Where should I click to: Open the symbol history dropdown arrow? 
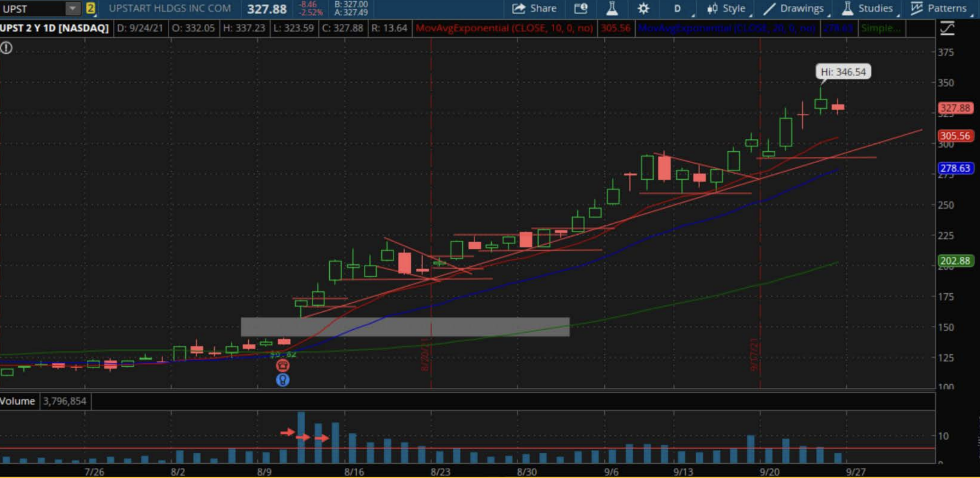(72, 8)
